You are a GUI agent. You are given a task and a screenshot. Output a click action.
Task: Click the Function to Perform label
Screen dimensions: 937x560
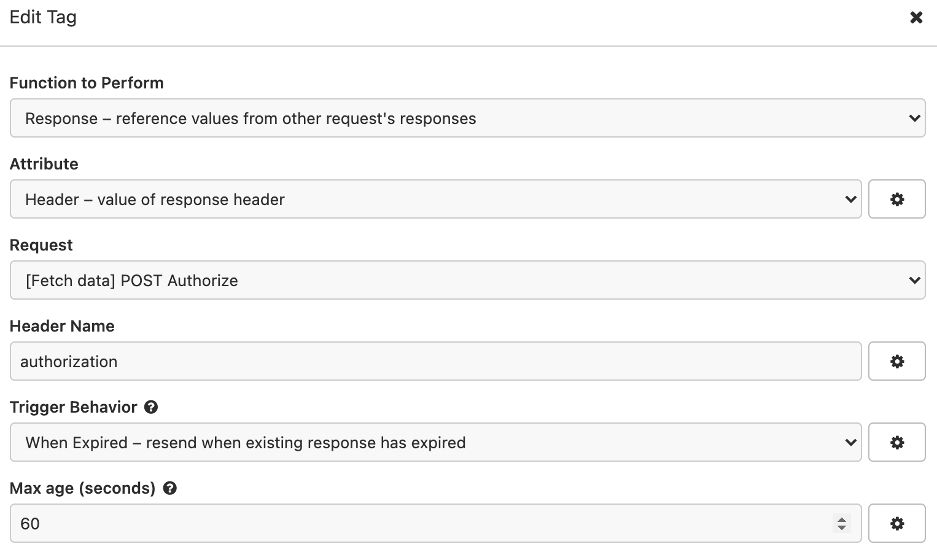pos(87,83)
